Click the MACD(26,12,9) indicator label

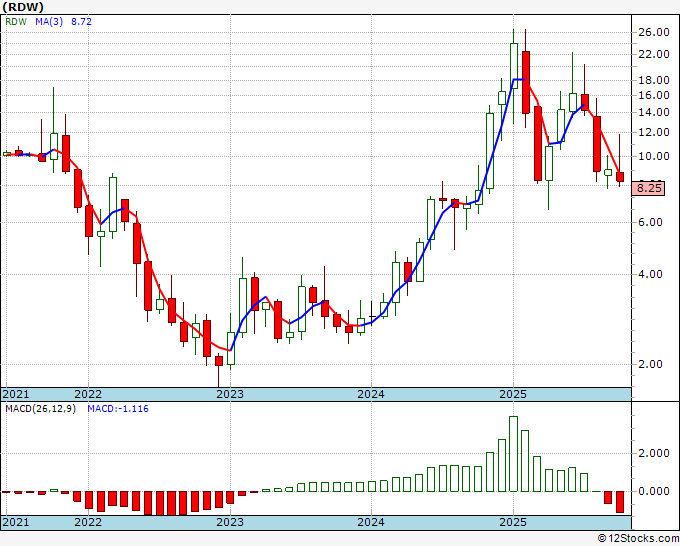pos(40,409)
